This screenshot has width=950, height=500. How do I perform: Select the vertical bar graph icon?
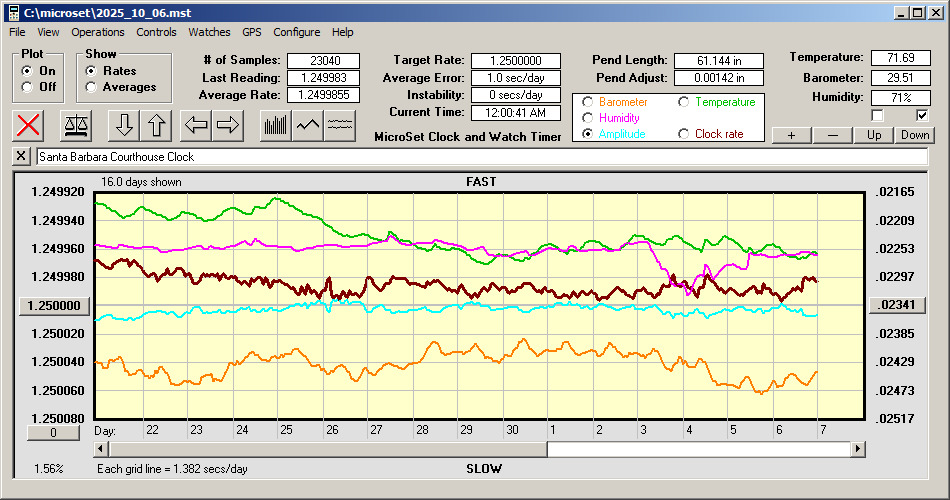coord(275,125)
